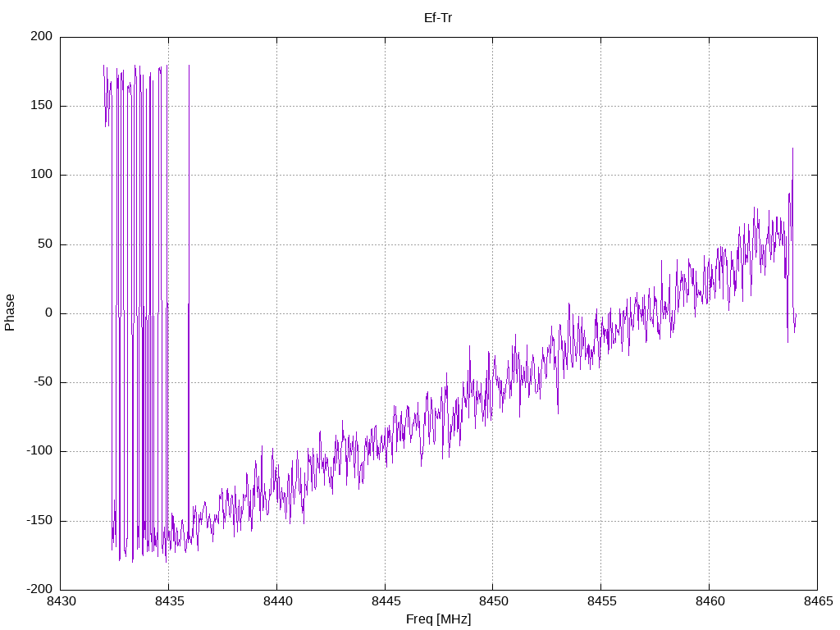Image resolution: width=840 pixels, height=630 pixels.
Task: Select the 8455 x-axis tick label
Action: (x=600, y=601)
